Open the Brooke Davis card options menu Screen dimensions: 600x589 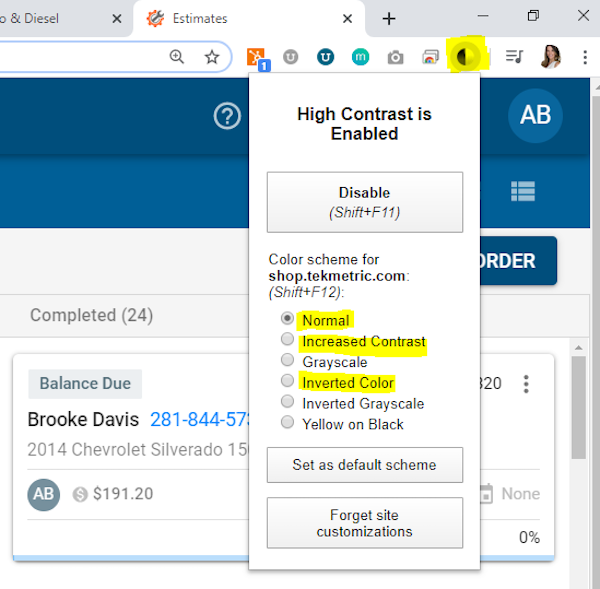[526, 384]
